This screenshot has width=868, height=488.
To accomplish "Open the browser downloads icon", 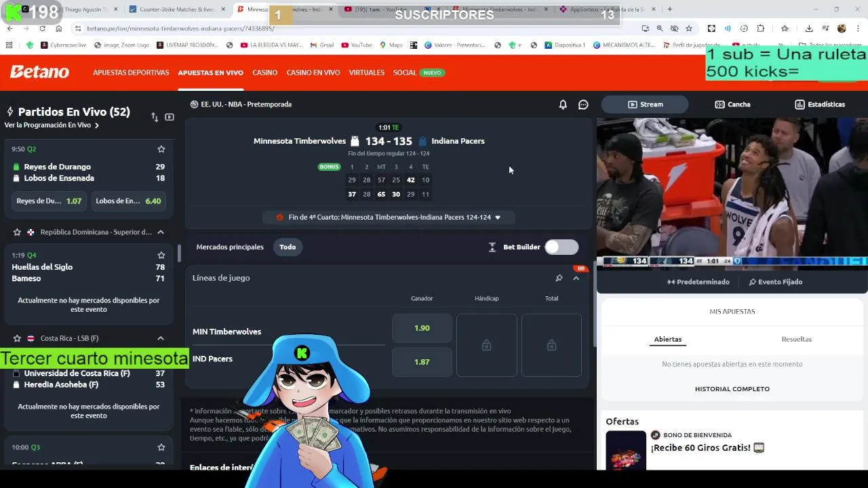I will click(809, 28).
